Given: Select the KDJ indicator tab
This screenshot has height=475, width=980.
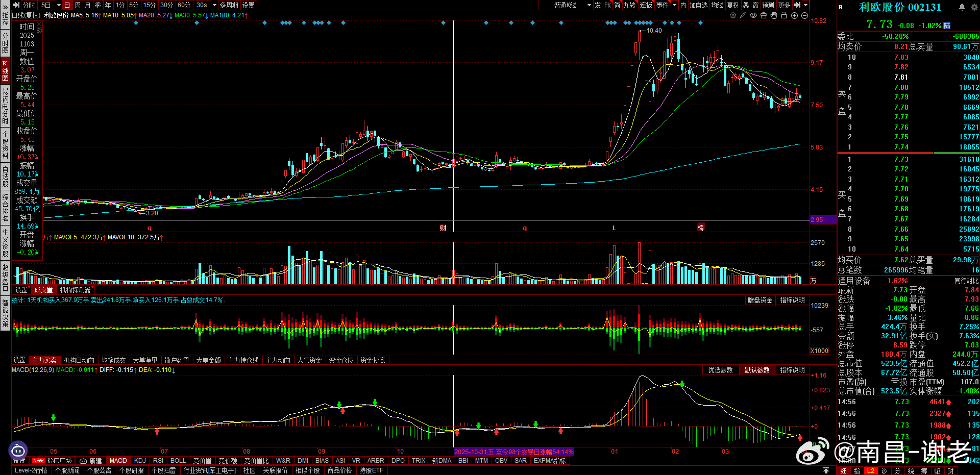Looking at the screenshot, I should (x=140, y=461).
